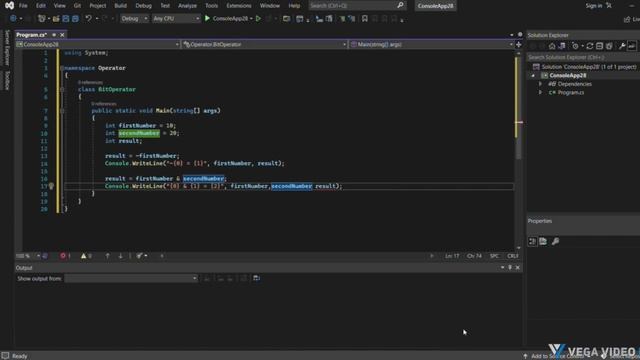The width and height of the screenshot is (640, 360).
Task: Click the lightbulb quick actions icon
Action: [x=51, y=186]
